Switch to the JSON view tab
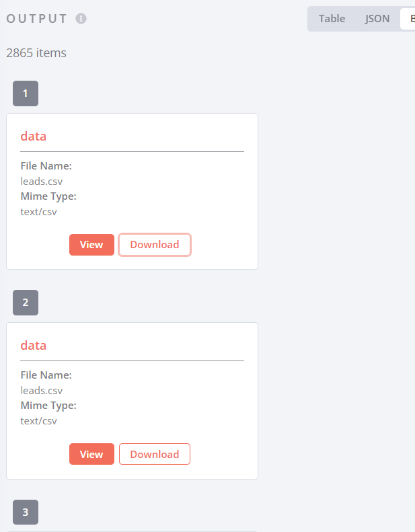 (377, 19)
